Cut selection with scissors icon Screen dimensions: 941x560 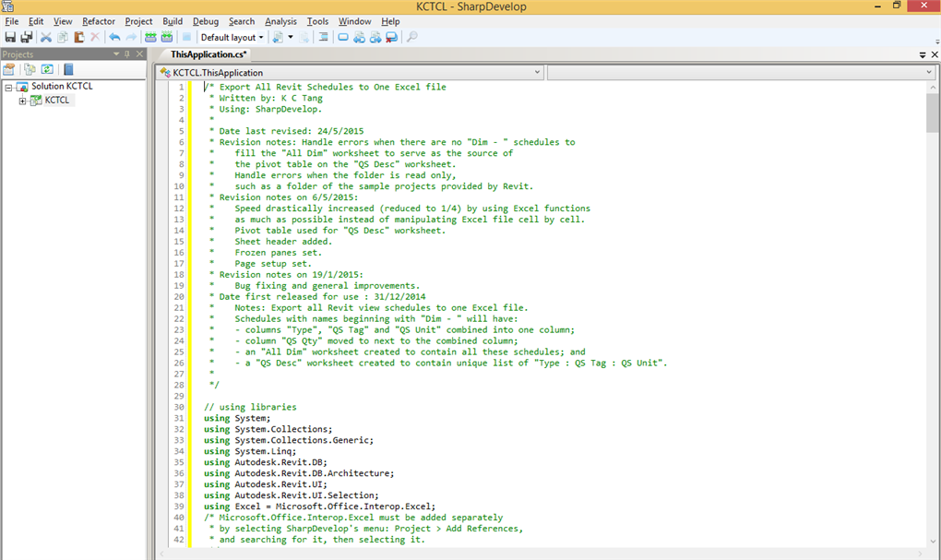[x=45, y=37]
